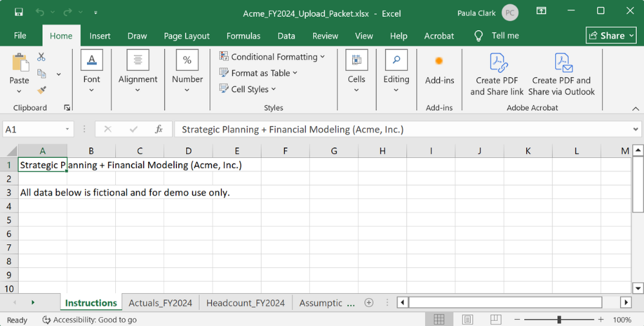Switch to the Insert ribbon tab
This screenshot has width=644, height=326.
pos(100,36)
